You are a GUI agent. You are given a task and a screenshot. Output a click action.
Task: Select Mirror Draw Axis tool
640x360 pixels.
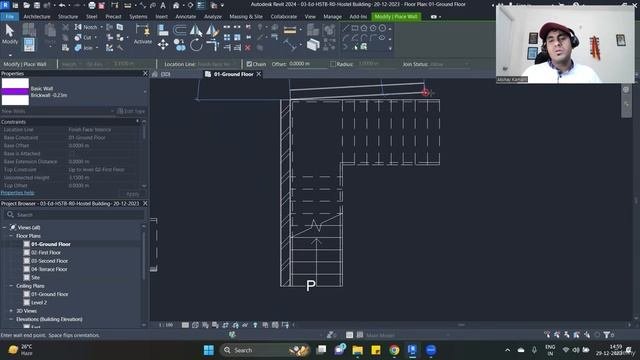click(212, 30)
